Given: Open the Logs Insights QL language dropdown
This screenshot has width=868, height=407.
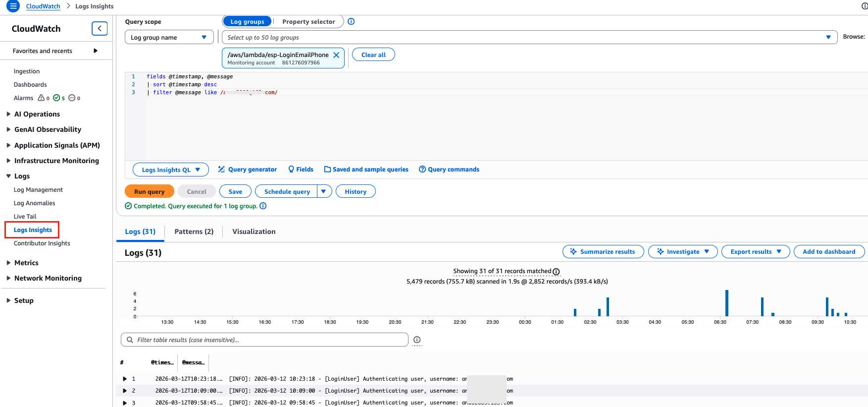Looking at the screenshot, I should (x=171, y=170).
